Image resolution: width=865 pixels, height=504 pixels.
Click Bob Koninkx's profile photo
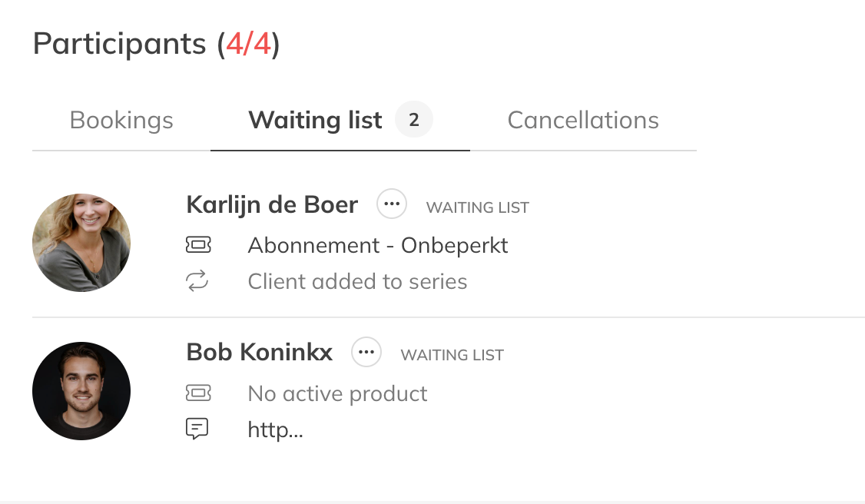81,391
